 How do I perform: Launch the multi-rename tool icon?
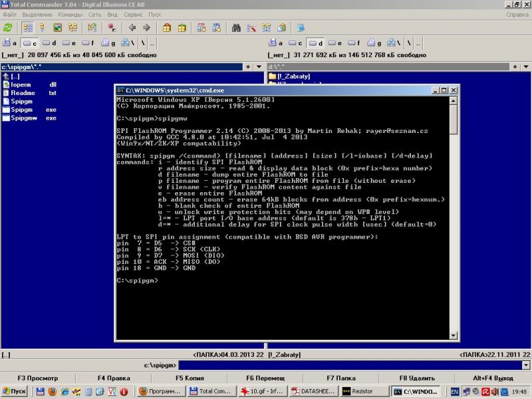pyautogui.click(x=251, y=27)
